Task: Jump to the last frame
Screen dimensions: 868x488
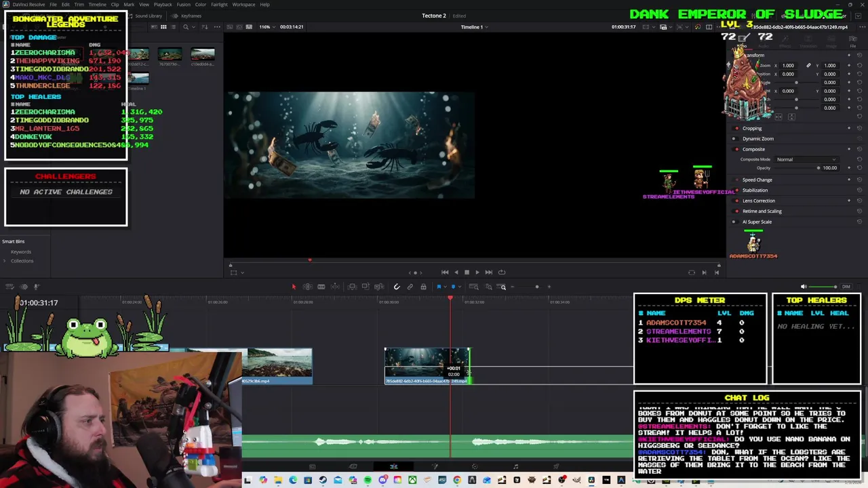Action: 488,272
